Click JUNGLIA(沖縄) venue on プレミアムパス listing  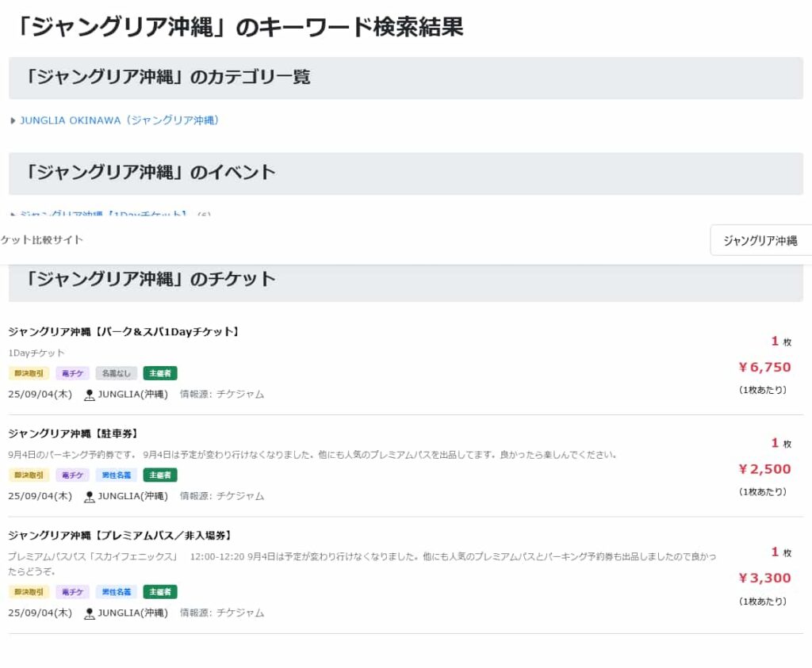[x=133, y=613]
